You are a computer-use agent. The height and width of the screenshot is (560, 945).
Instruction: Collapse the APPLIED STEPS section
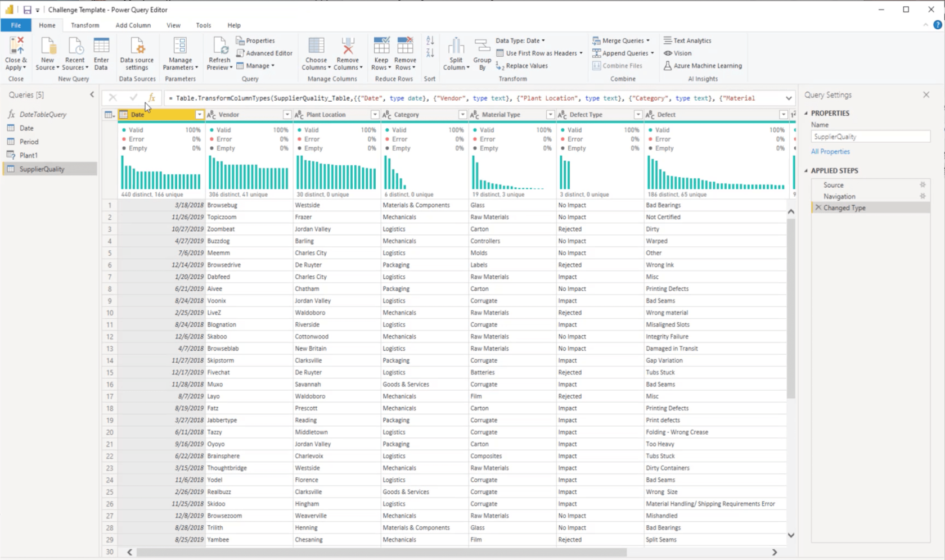[x=806, y=170]
